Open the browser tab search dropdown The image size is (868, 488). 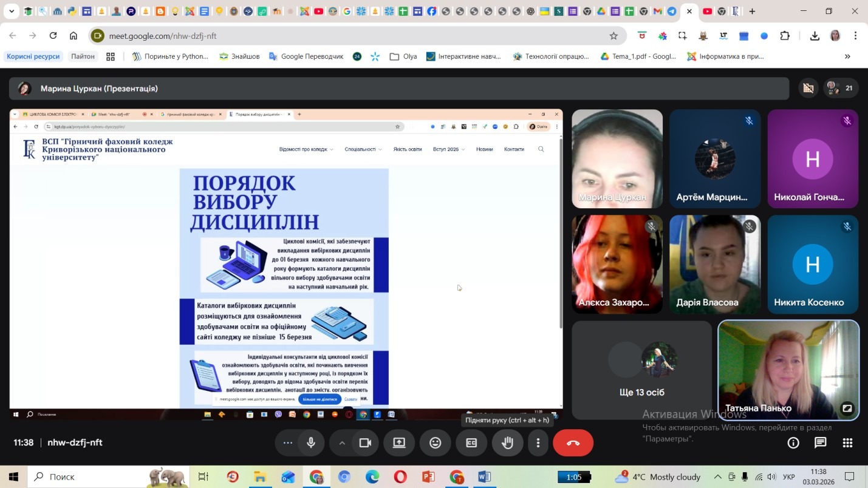(11, 11)
